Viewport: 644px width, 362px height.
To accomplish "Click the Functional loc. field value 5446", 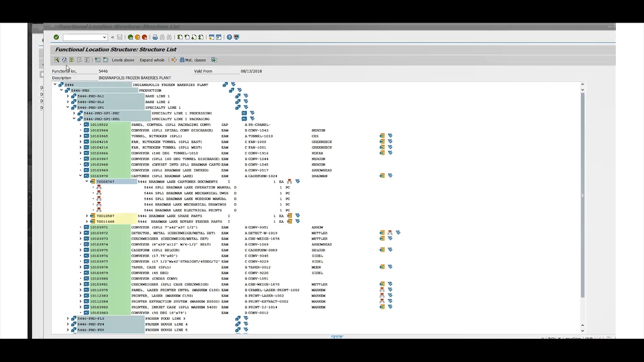I will [x=103, y=71].
